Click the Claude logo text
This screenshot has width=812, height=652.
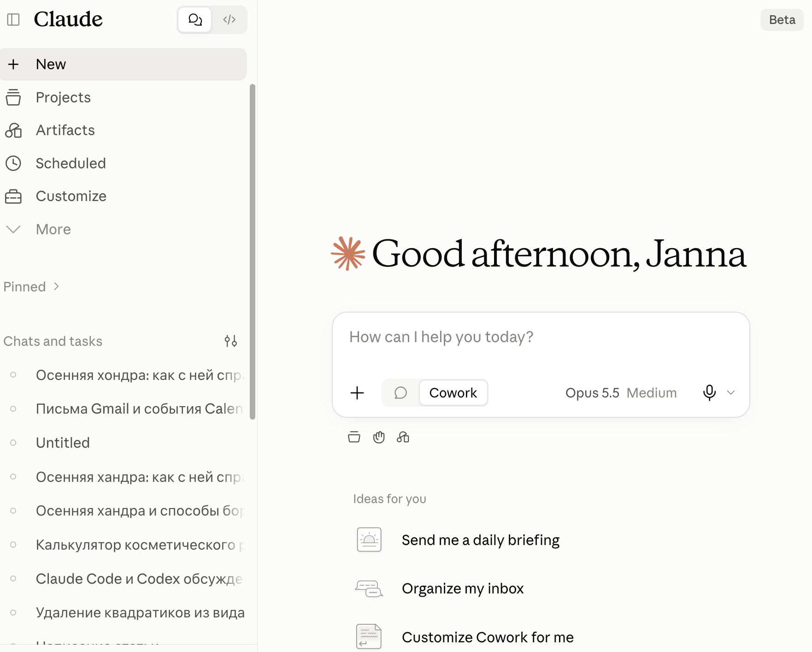point(68,19)
